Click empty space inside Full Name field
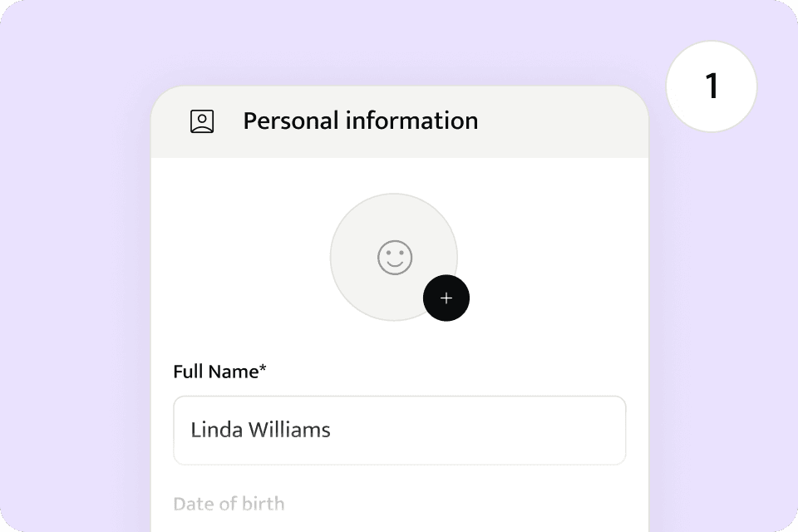 coord(499,430)
